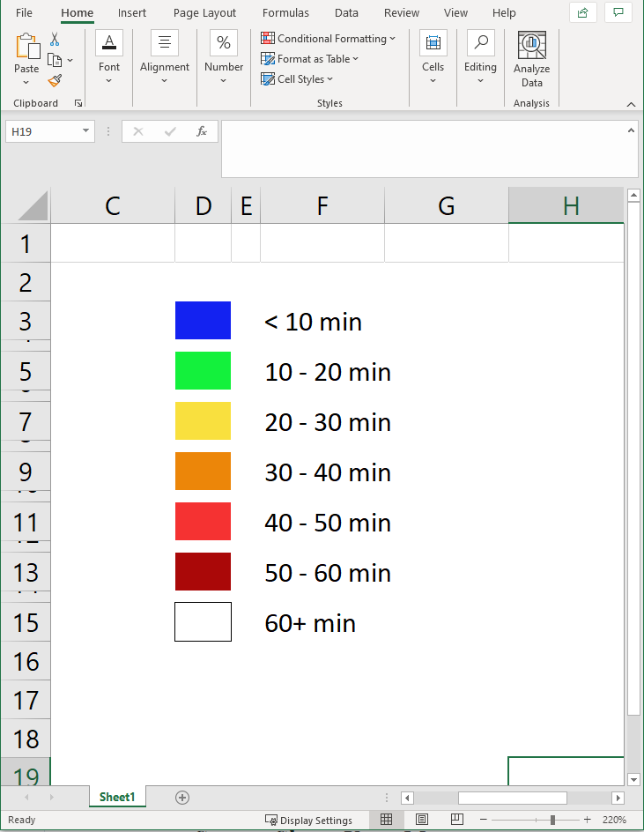
Task: Click the Select All corner triangle
Action: pyautogui.click(x=33, y=206)
